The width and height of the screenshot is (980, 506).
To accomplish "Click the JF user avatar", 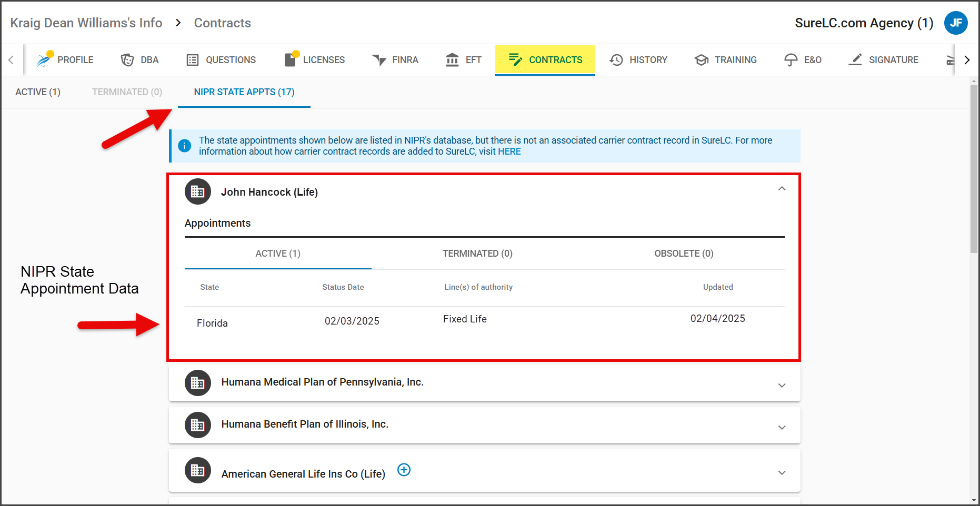I will (x=956, y=23).
